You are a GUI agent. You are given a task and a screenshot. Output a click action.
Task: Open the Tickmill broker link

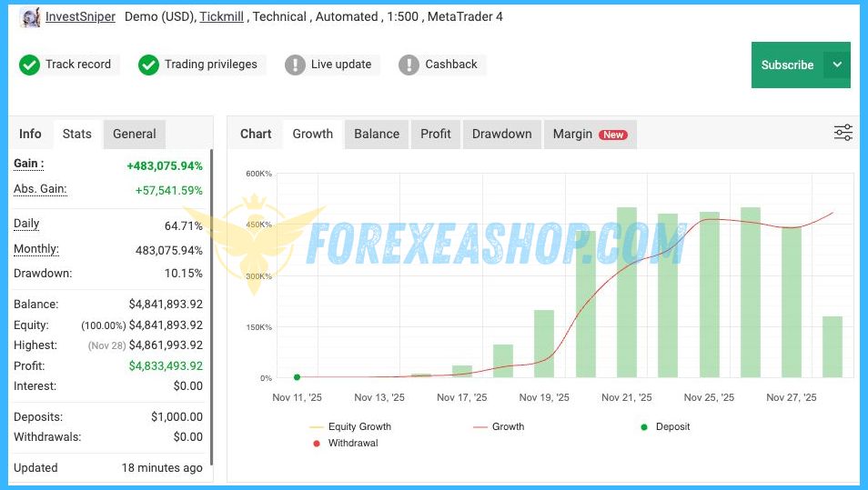221,16
